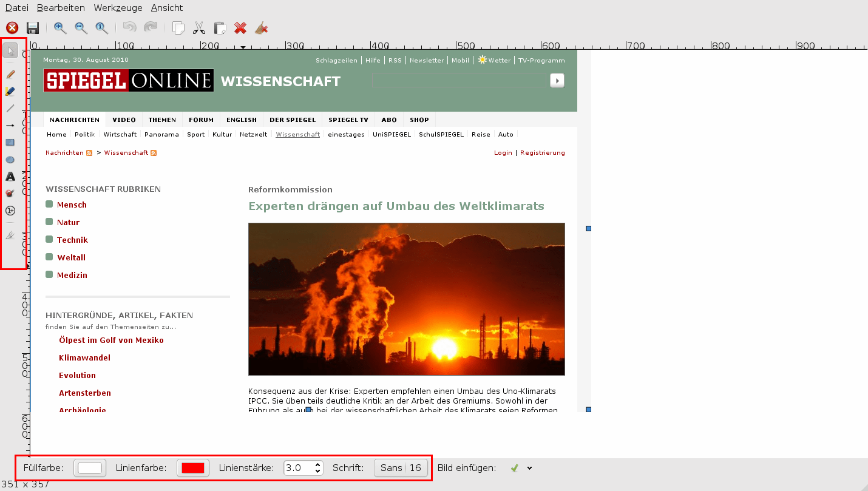This screenshot has height=491, width=868.
Task: Click the Linienstärke value field
Action: pyautogui.click(x=298, y=468)
